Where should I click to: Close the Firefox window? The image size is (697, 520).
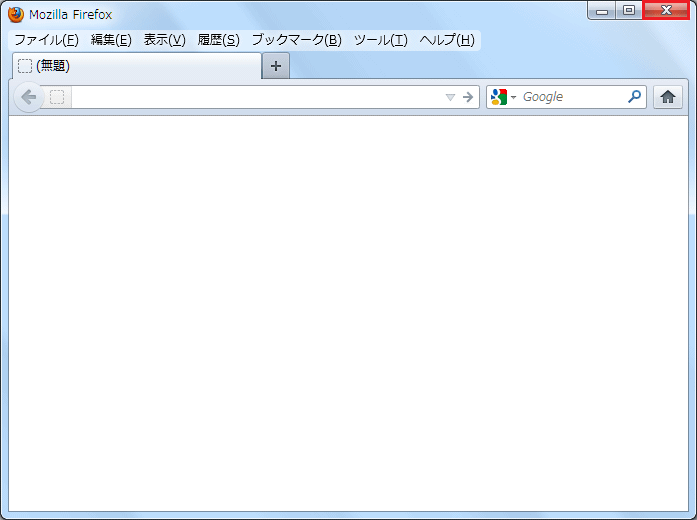[x=666, y=10]
